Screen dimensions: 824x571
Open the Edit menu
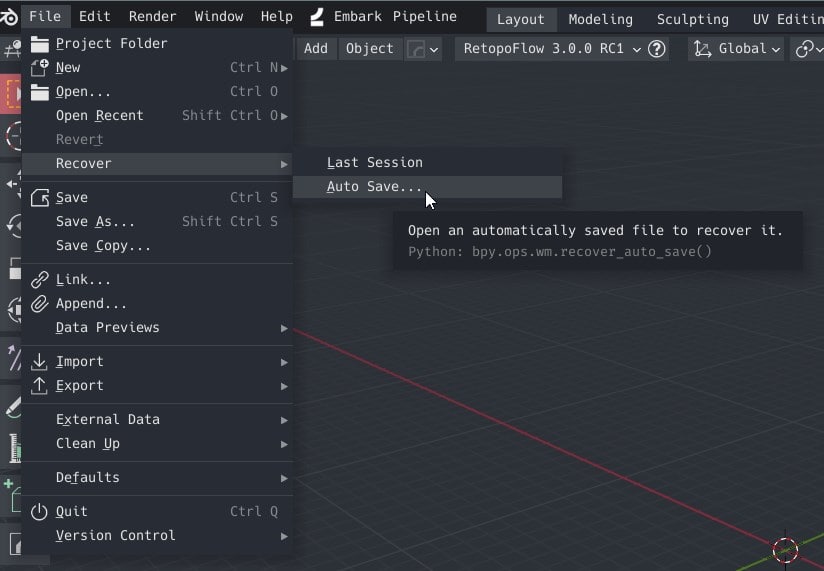click(95, 16)
